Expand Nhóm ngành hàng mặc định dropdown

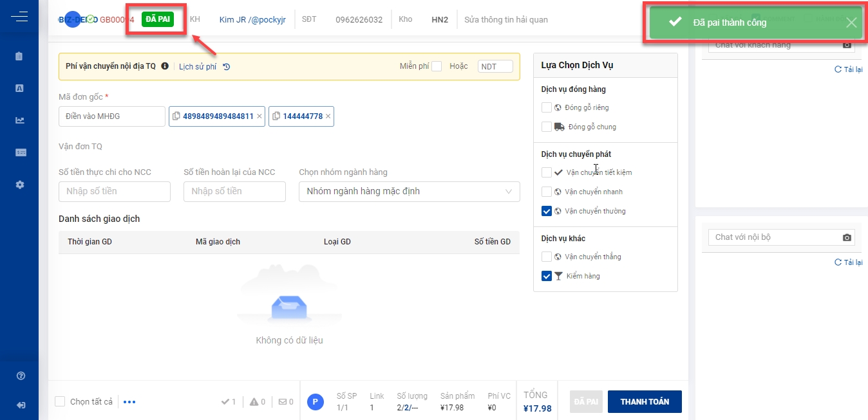coord(409,191)
